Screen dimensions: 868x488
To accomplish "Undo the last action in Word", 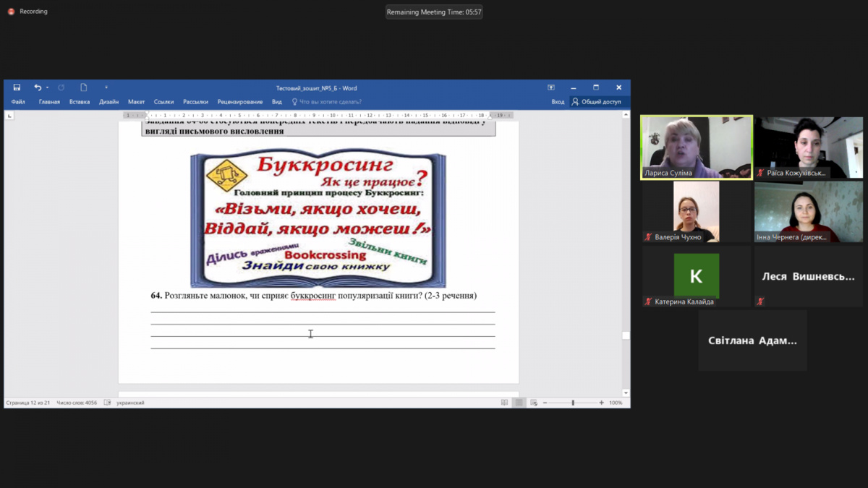I will (38, 87).
